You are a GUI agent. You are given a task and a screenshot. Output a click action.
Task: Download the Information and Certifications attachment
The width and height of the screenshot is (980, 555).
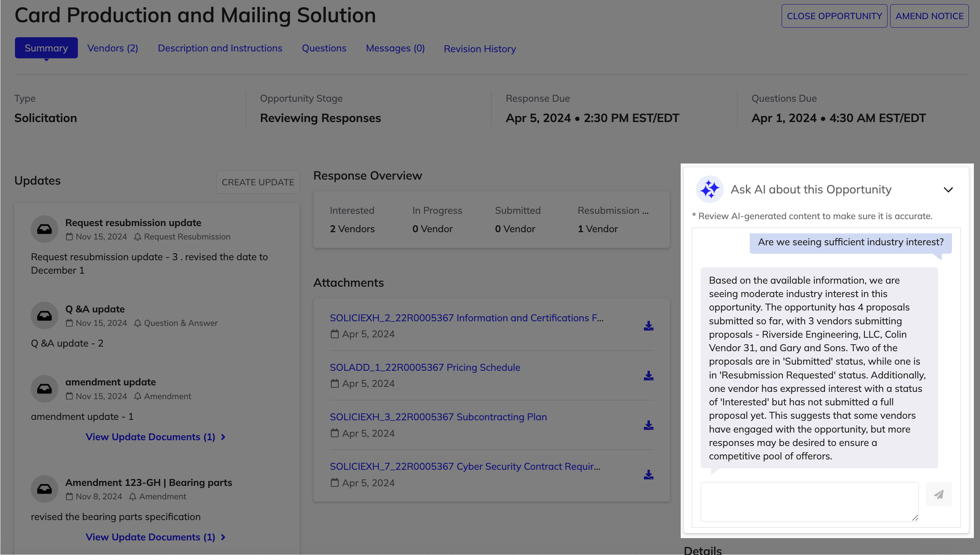(648, 326)
